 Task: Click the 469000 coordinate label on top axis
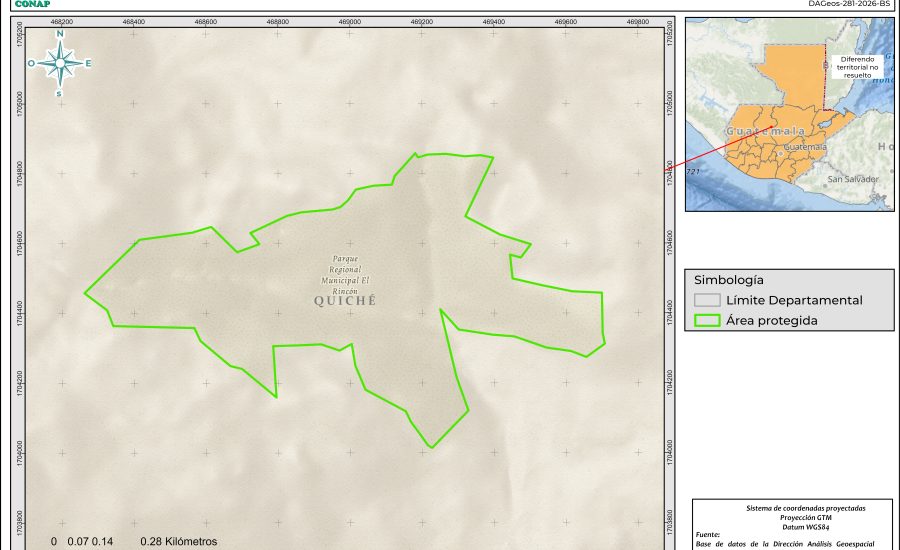click(x=349, y=20)
